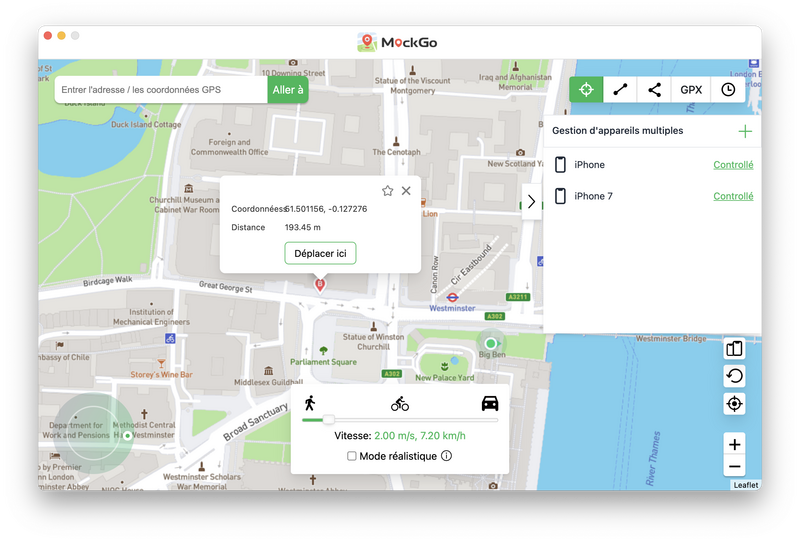Click the red destination pin on the map

click(320, 285)
